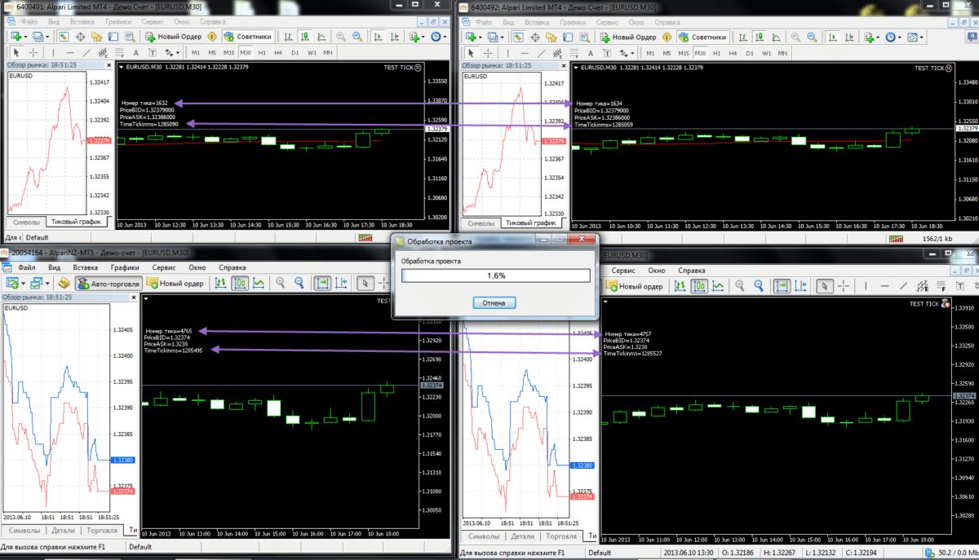Toggle Советники expert advisors in 6400491 window
This screenshot has width=979, height=560.
pyautogui.click(x=250, y=37)
